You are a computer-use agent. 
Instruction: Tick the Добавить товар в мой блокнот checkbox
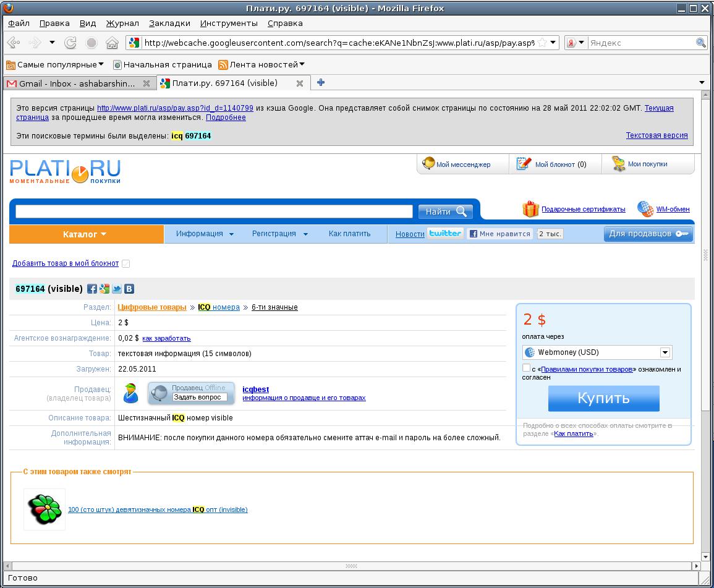pos(126,264)
